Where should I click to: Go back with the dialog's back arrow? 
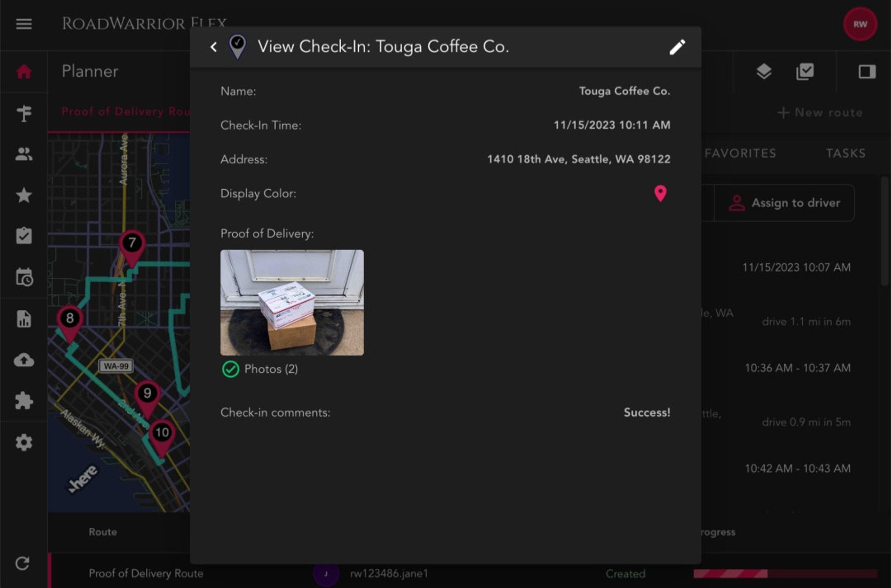[x=214, y=47]
